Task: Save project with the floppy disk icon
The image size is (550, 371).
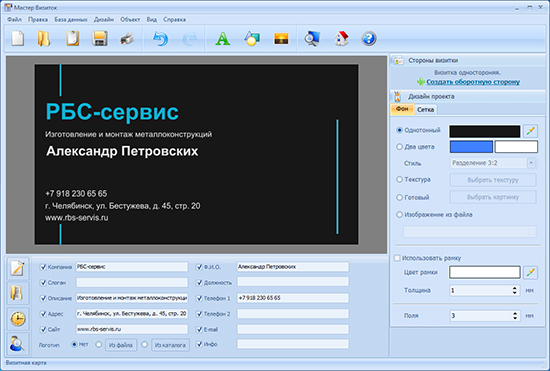Action: [100, 39]
